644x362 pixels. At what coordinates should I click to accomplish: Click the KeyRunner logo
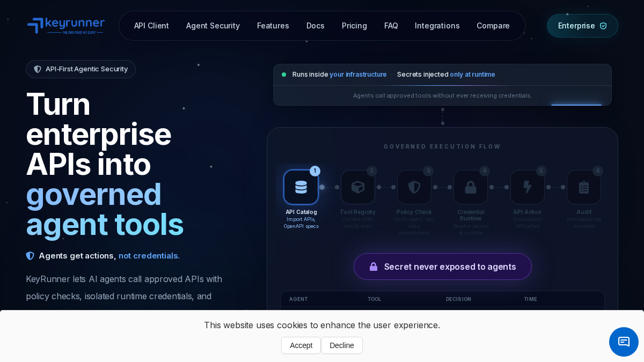pyautogui.click(x=65, y=25)
